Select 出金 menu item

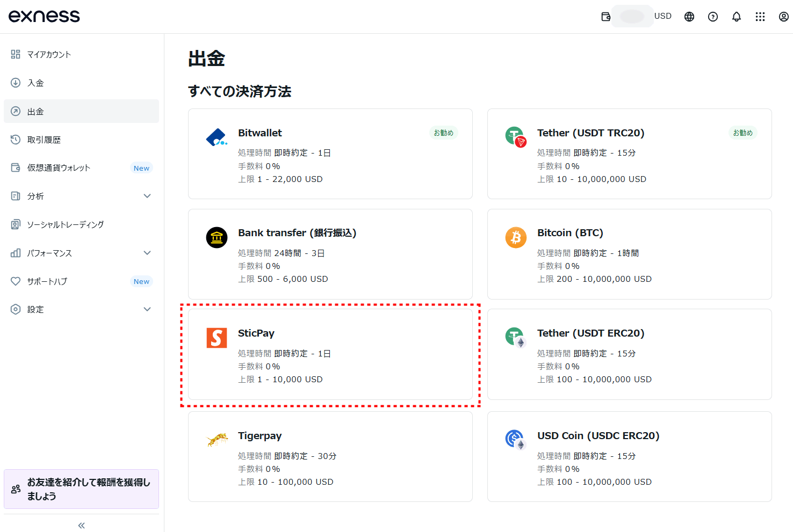pyautogui.click(x=81, y=111)
